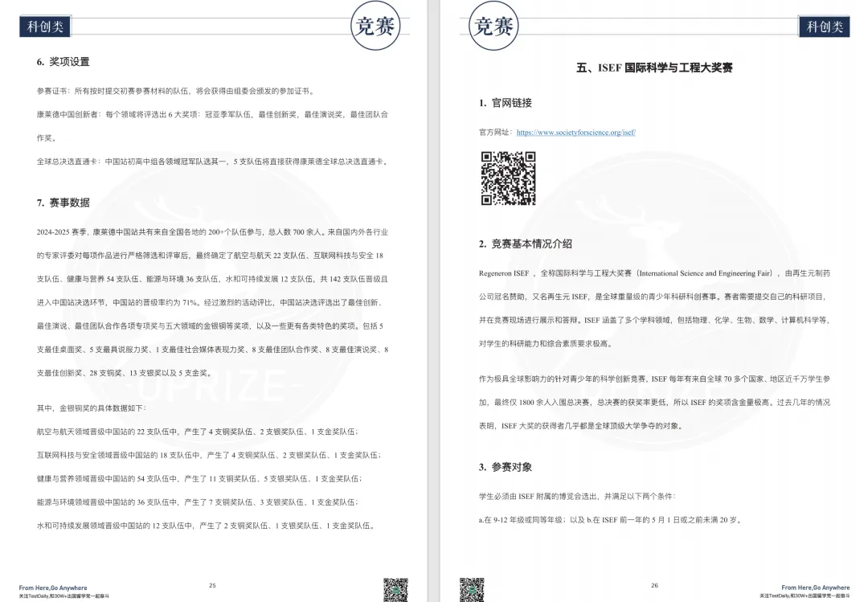Click 'From Here,Go Anywhere' in left page footer
The height and width of the screenshot is (602, 868).
53,588
